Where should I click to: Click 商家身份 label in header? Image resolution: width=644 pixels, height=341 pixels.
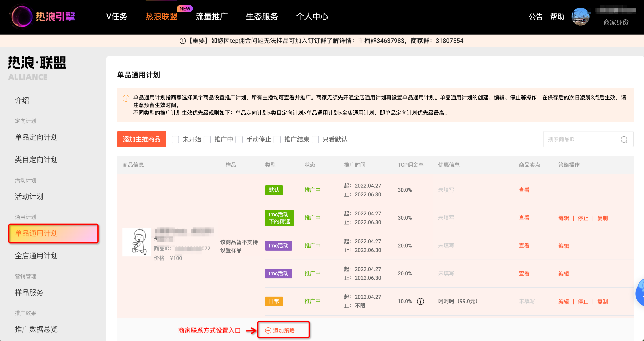(616, 22)
